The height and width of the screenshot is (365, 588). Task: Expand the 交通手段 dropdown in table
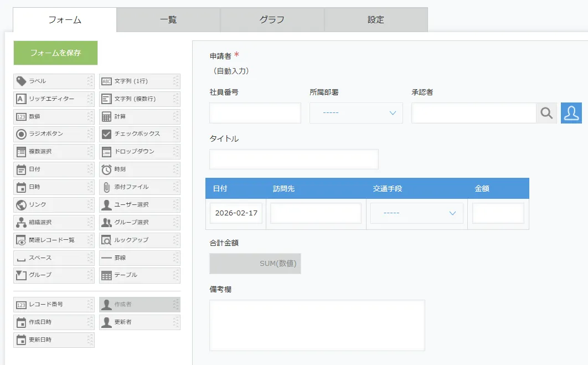[x=416, y=213]
